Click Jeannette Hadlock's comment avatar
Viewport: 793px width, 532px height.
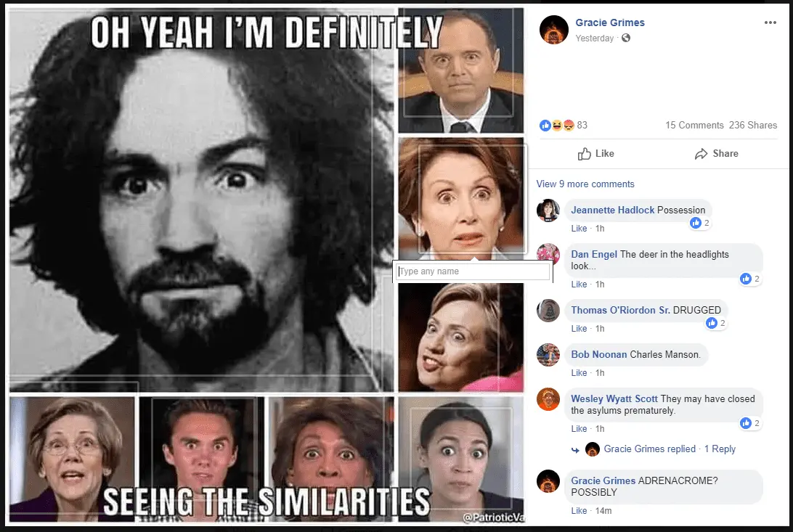[548, 210]
